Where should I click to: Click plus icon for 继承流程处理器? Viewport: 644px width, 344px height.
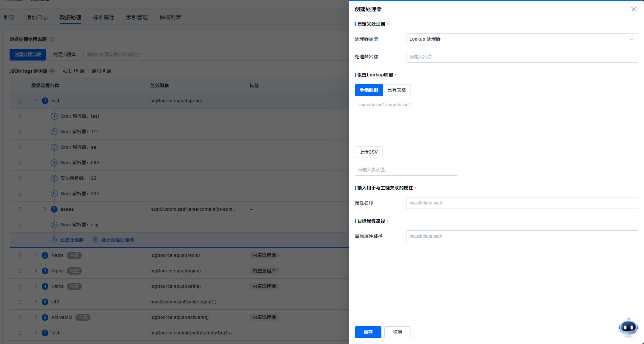(x=96, y=240)
